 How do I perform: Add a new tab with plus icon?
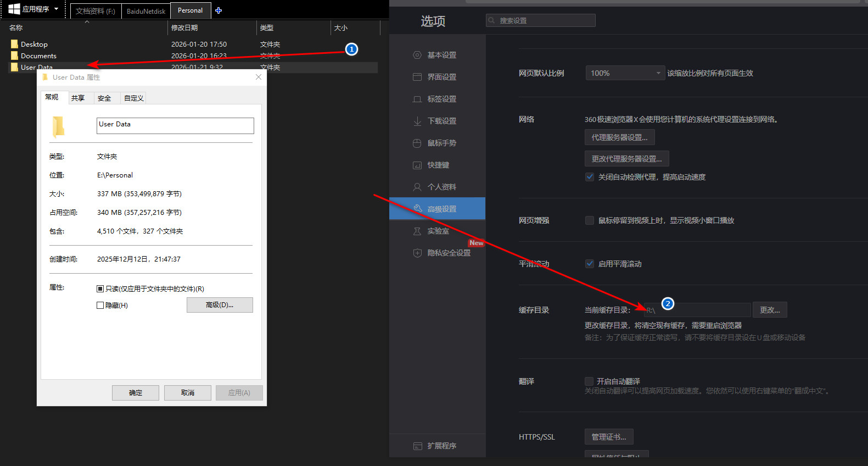pyautogui.click(x=219, y=10)
